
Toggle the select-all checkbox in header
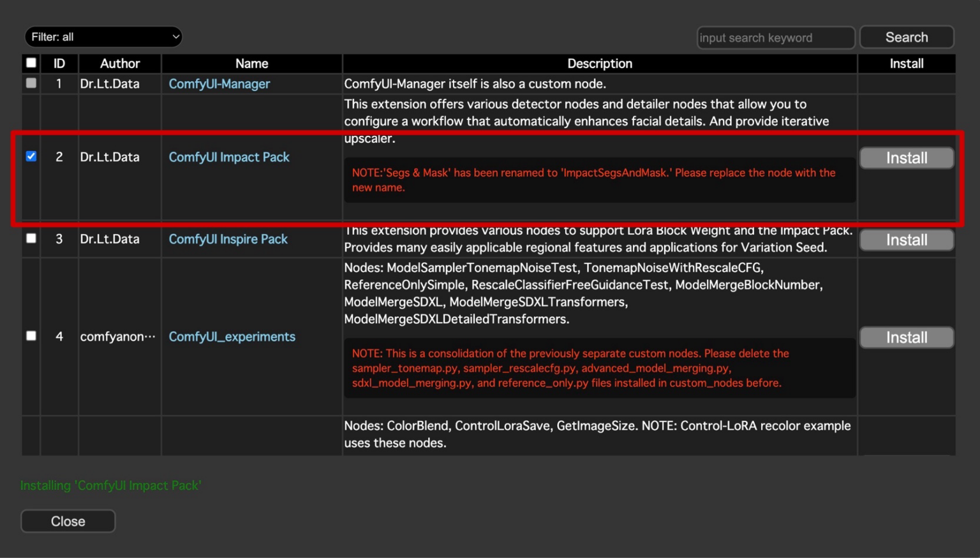31,62
